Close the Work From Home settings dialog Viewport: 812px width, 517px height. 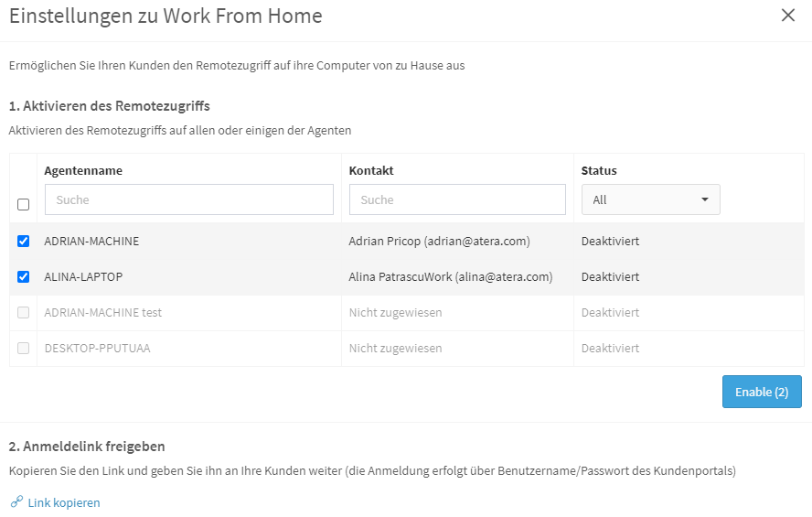pos(788,16)
